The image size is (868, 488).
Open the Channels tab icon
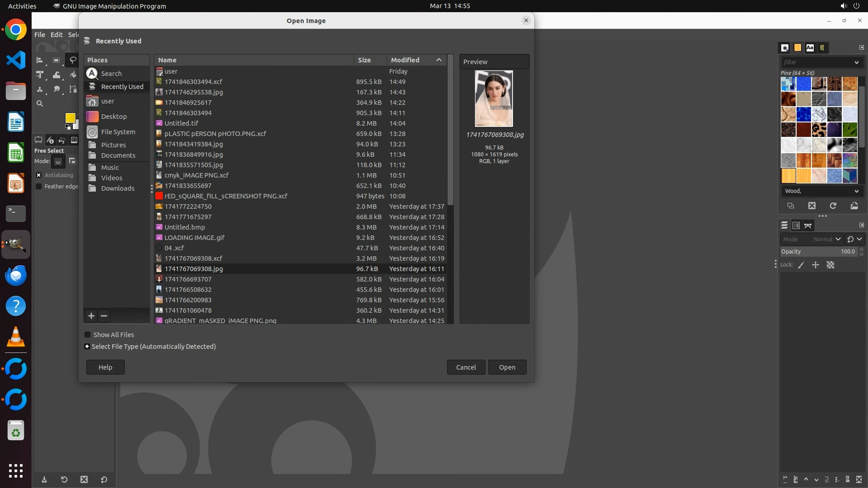tap(796, 225)
